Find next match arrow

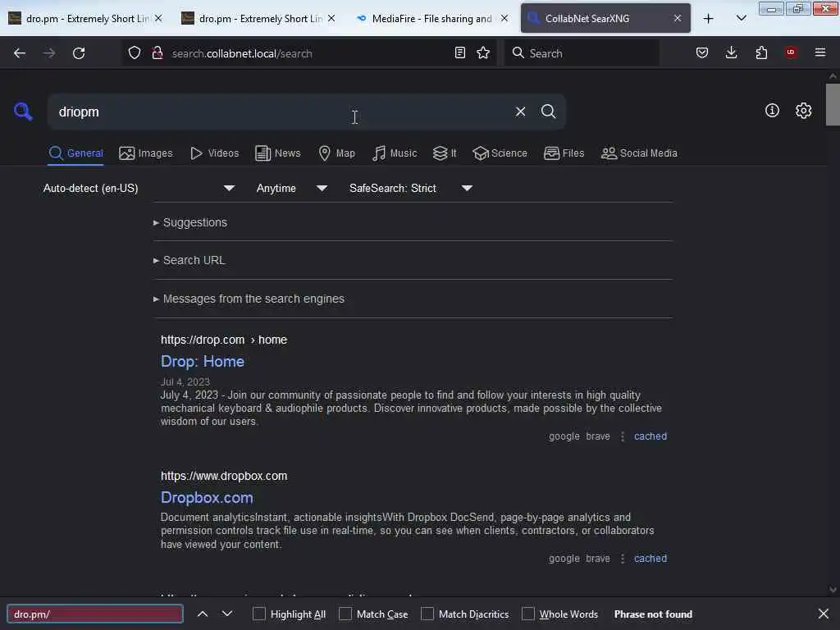click(227, 614)
